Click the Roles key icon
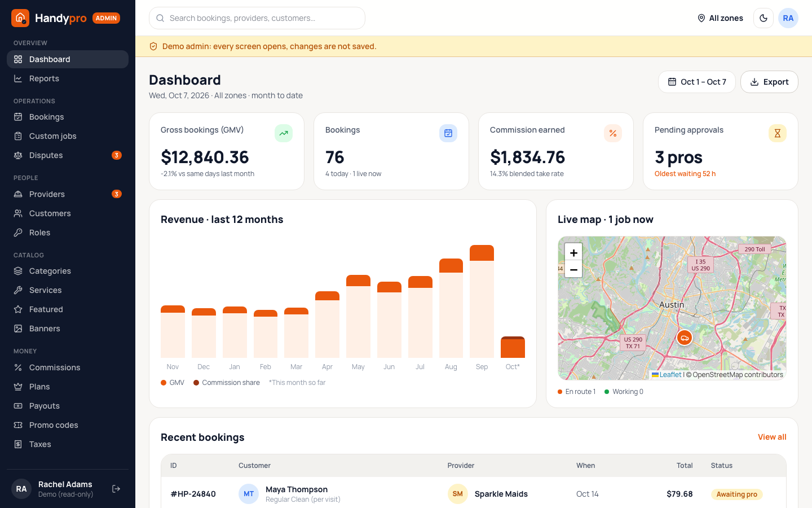 coord(18,233)
